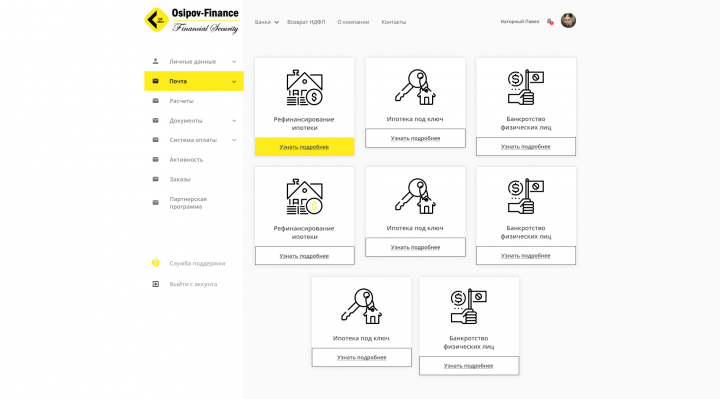The image size is (720, 399).
Task: Expand the Система оплаты chevron
Action: click(234, 140)
